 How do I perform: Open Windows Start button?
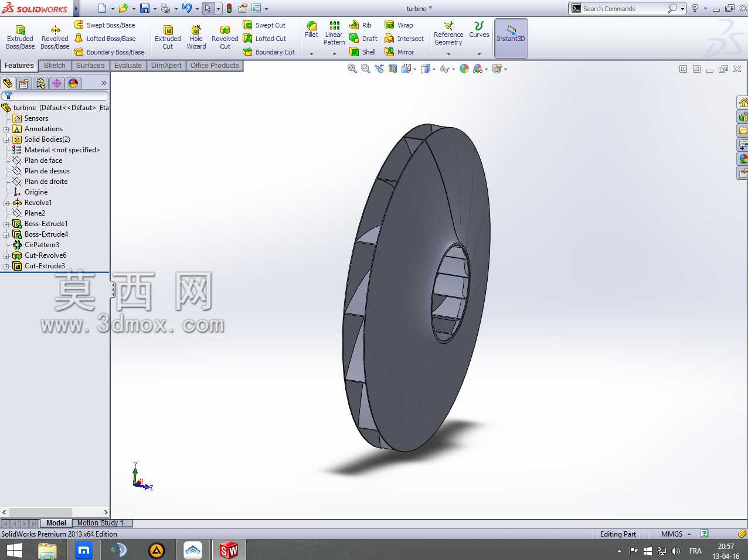click(15, 550)
